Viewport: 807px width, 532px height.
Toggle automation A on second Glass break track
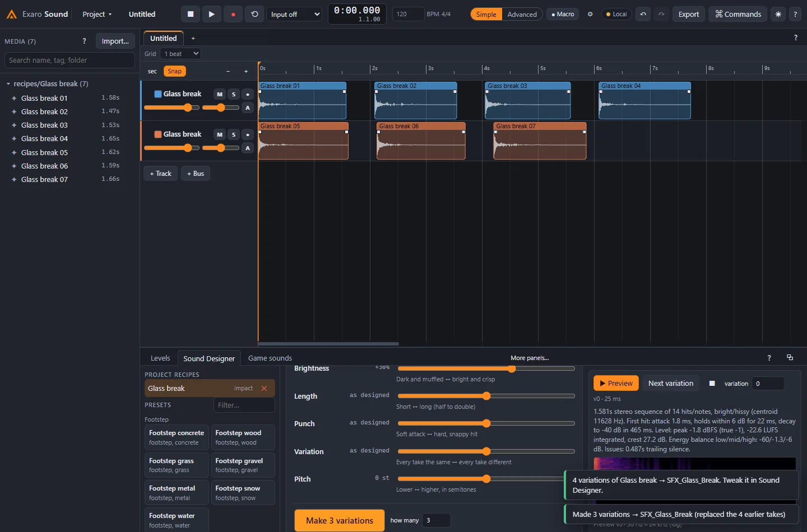click(x=248, y=148)
